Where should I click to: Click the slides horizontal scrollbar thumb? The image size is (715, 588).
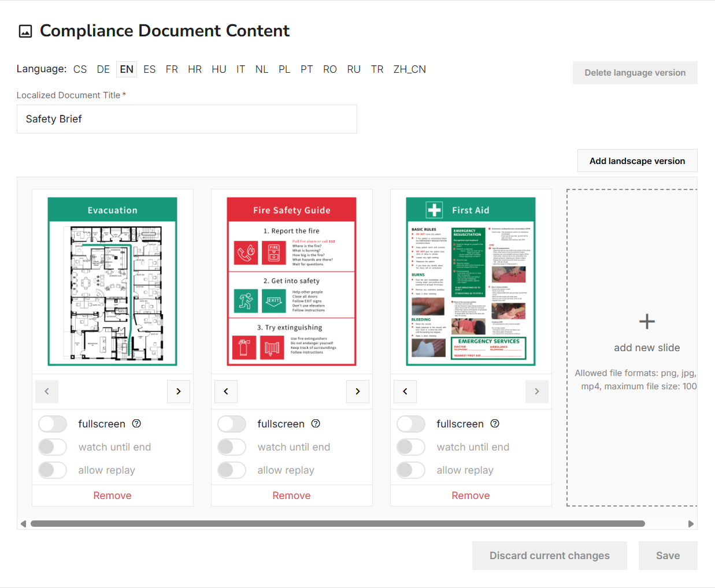click(x=338, y=524)
